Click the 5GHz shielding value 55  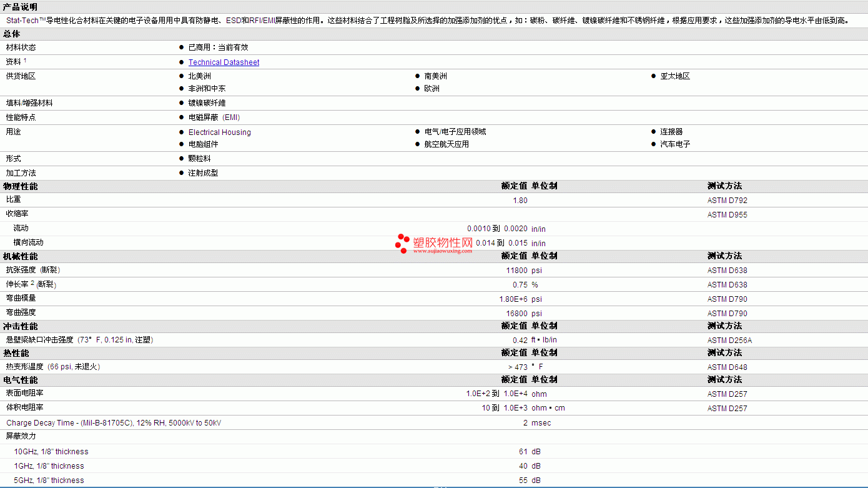pyautogui.click(x=523, y=481)
